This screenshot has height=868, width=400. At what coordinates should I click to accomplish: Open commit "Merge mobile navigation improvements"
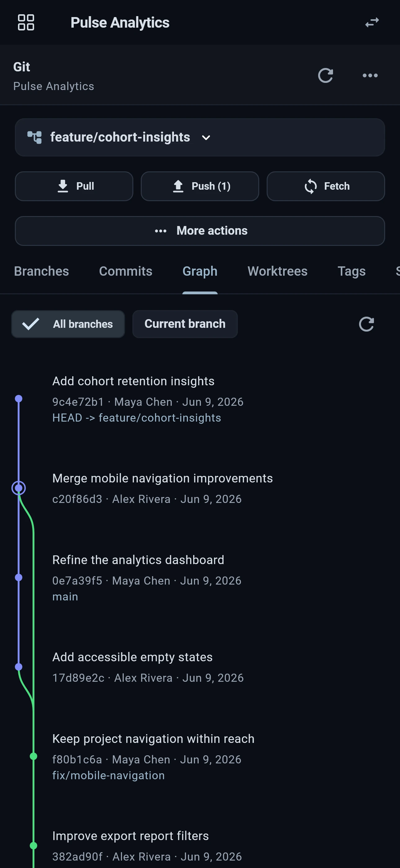tap(162, 478)
